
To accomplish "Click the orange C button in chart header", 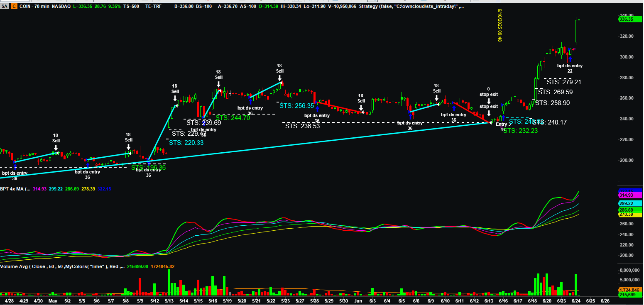I will point(14,7).
